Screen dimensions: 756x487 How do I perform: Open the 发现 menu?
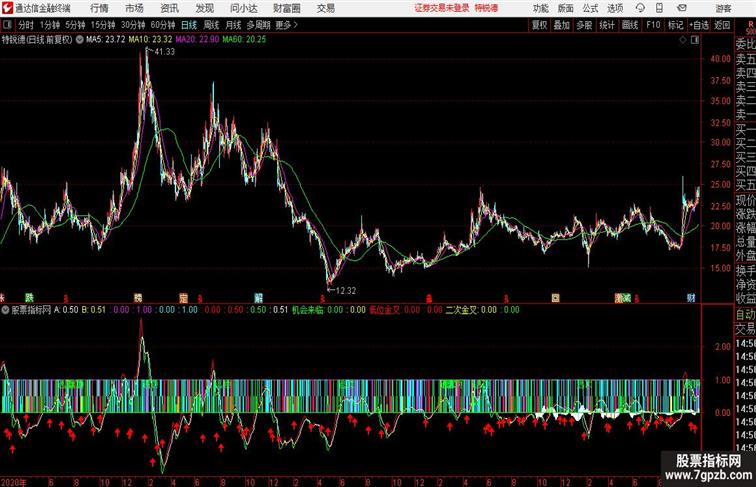click(205, 8)
